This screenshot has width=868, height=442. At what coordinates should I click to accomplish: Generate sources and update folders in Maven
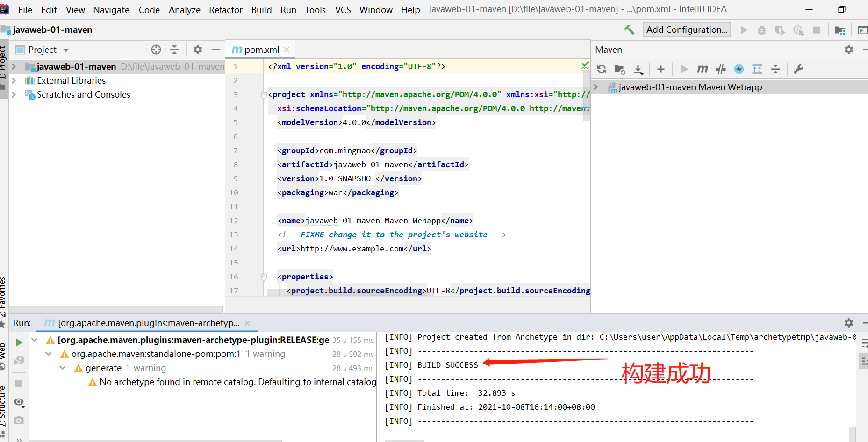coord(620,69)
